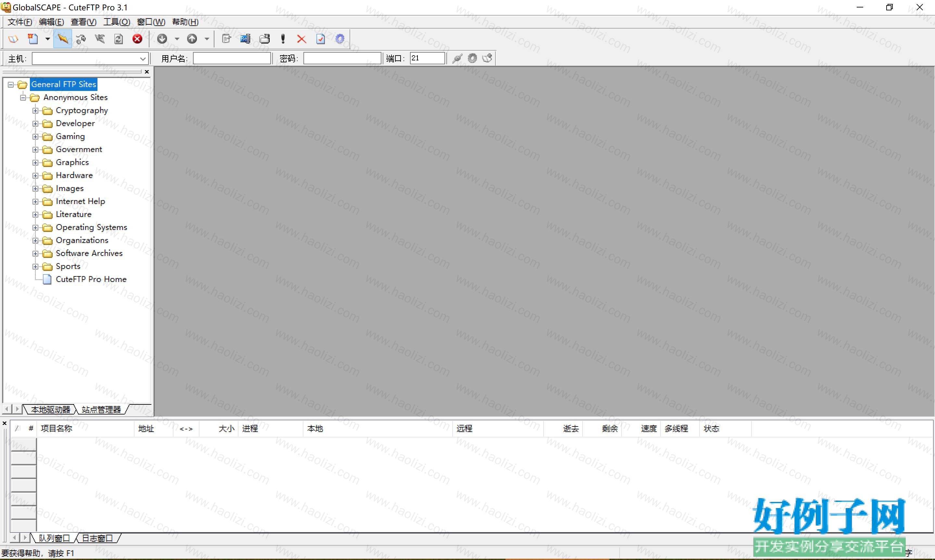This screenshot has width=935, height=560.
Task: Click the gear settings icon in Quick Connect bar
Action: coord(472,58)
